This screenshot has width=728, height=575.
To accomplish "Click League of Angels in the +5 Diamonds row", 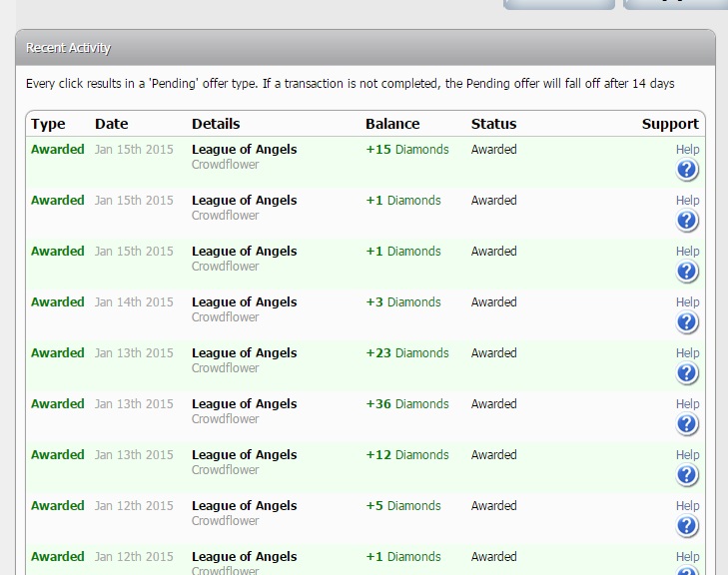I will (244, 506).
